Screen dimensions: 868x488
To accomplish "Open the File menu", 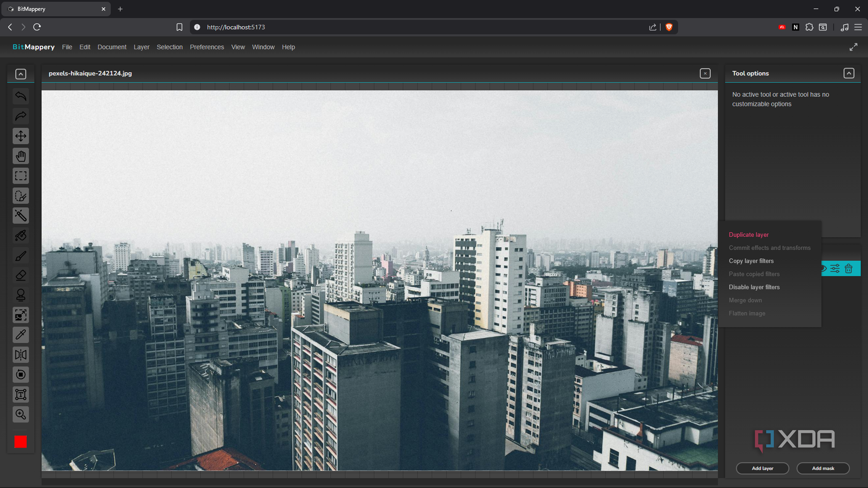I will 67,47.
